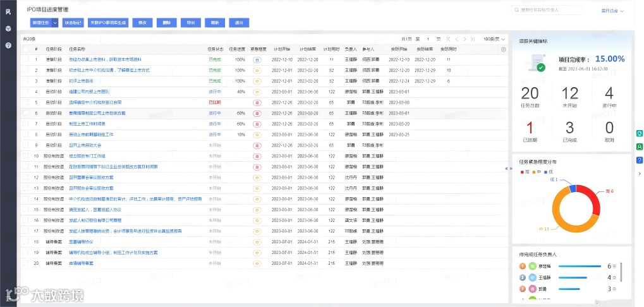Click the rank 3 avatar in pending owners
The width and height of the screenshot is (644, 307).
click(x=533, y=289)
